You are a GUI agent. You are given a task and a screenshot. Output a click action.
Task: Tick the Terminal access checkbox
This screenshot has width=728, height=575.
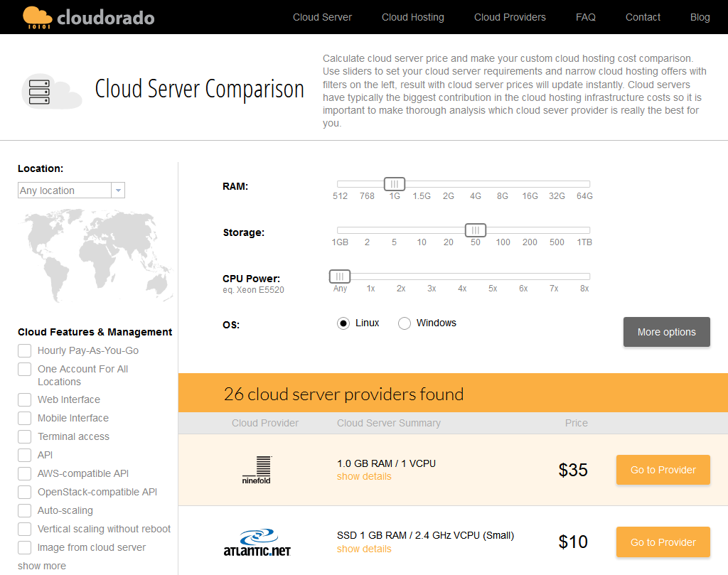pos(25,436)
